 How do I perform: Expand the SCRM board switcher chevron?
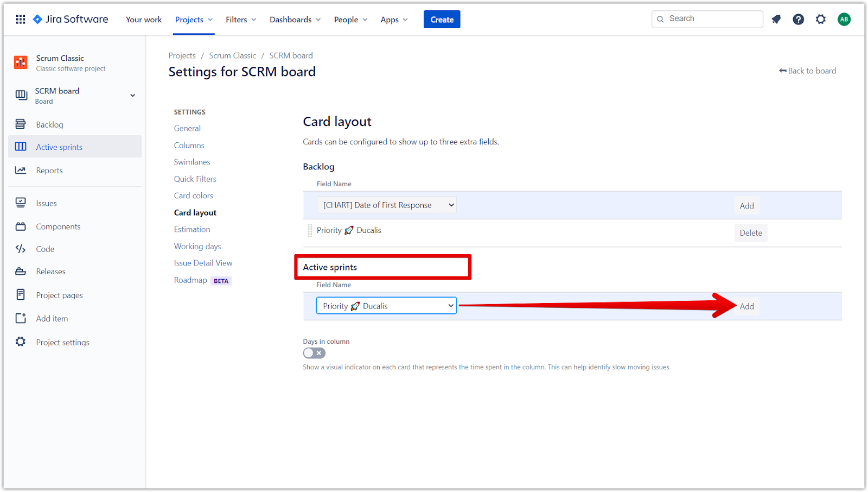pos(133,96)
